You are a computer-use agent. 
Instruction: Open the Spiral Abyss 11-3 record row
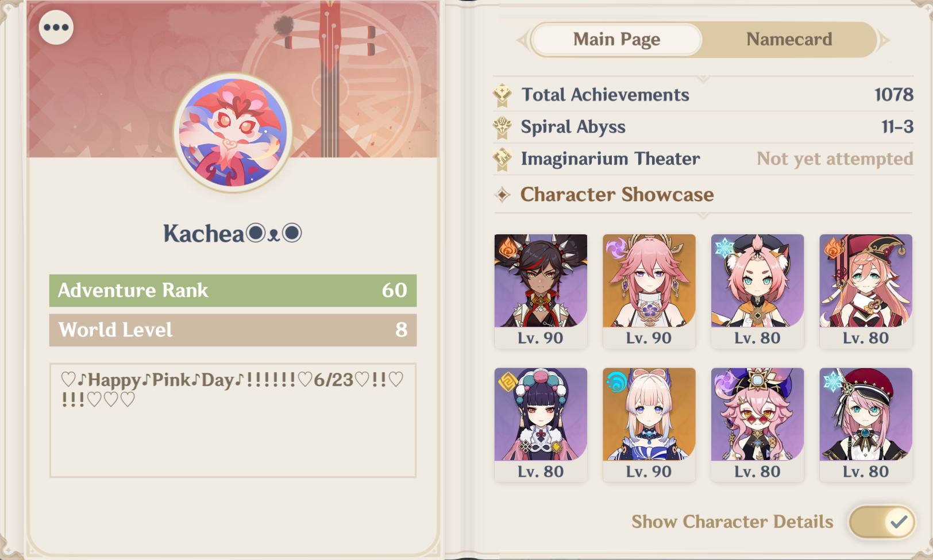click(x=703, y=127)
